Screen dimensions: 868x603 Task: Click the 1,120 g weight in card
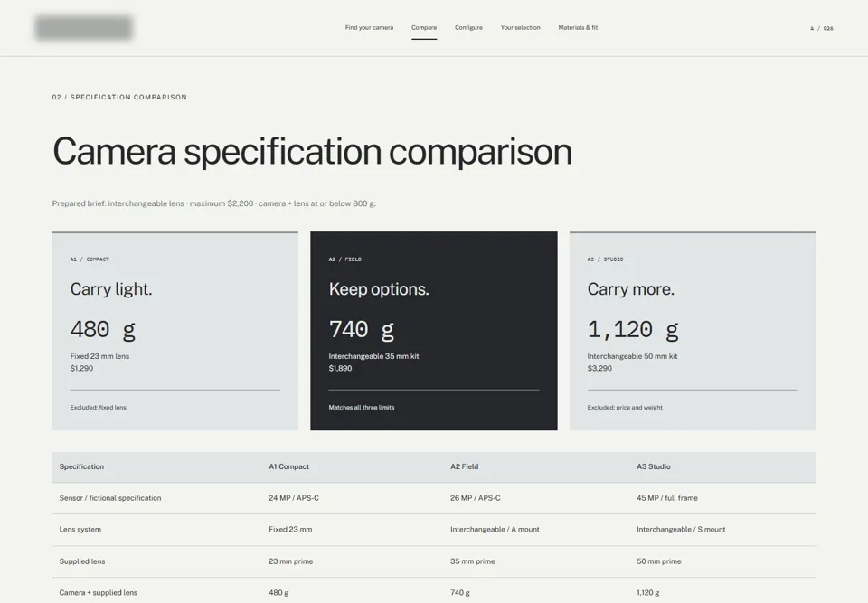[x=633, y=329]
